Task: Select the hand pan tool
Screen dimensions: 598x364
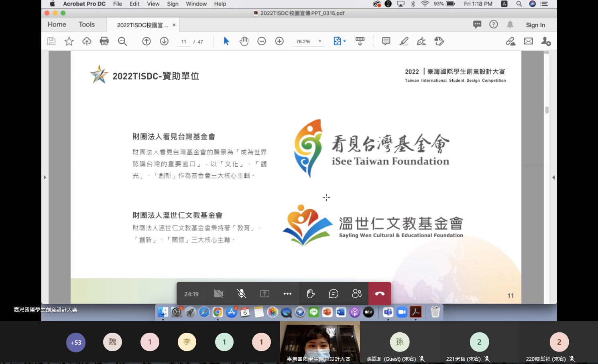Action: click(x=244, y=41)
